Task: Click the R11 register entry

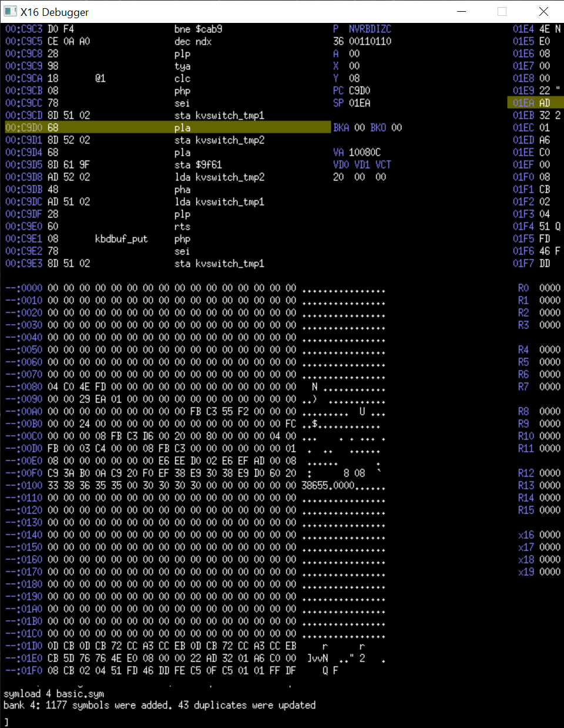Action: click(x=539, y=448)
